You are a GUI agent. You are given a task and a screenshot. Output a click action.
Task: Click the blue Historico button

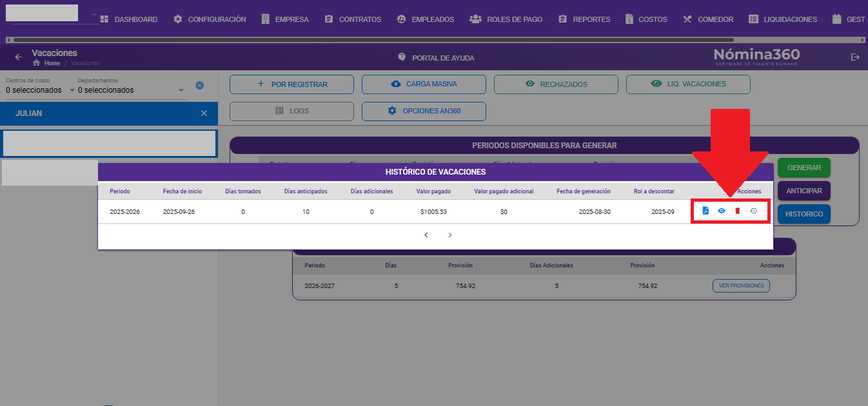(804, 214)
